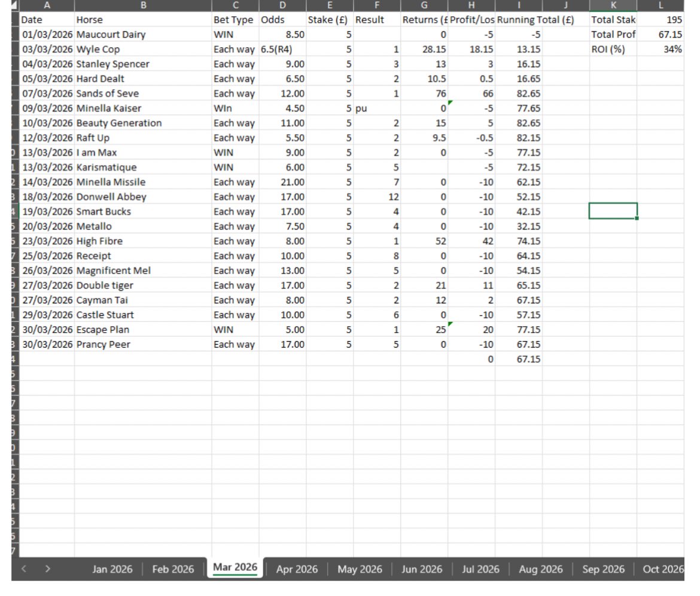Click the Wyle Cop cell

point(143,49)
